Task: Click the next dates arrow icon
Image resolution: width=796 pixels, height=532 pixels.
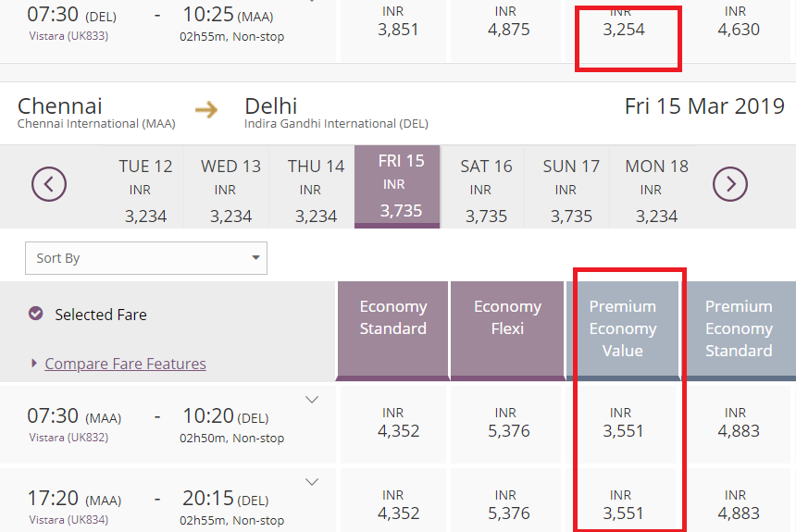Action: [729, 184]
